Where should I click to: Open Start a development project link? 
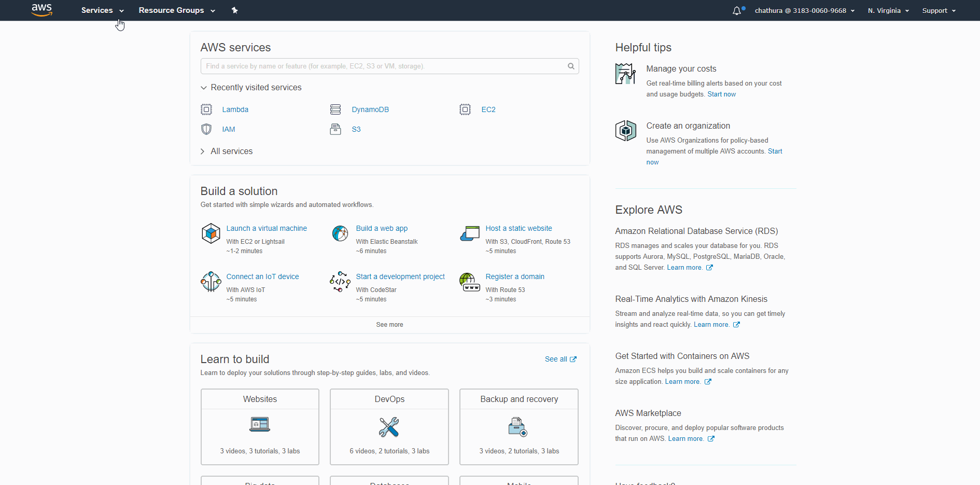[x=400, y=276]
